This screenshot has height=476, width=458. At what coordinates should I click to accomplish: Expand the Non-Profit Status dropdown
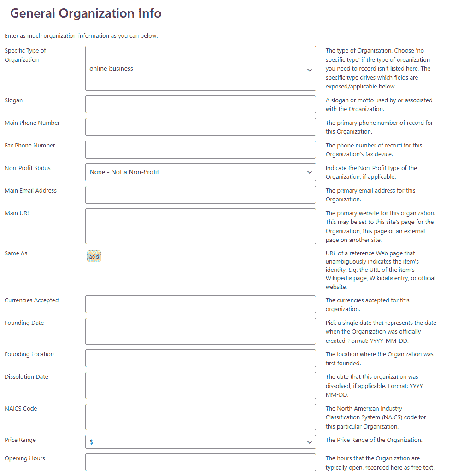(x=200, y=172)
